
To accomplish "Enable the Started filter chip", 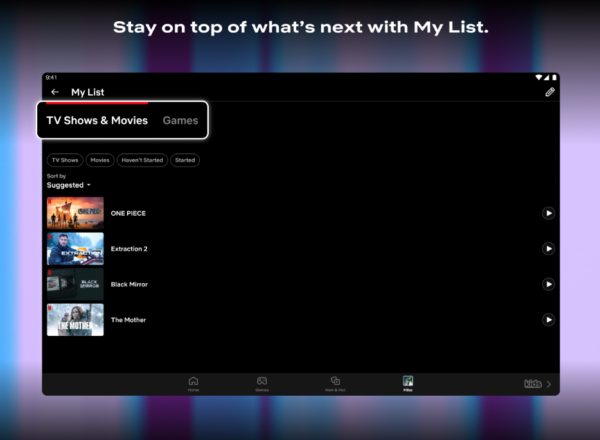I will tap(185, 160).
